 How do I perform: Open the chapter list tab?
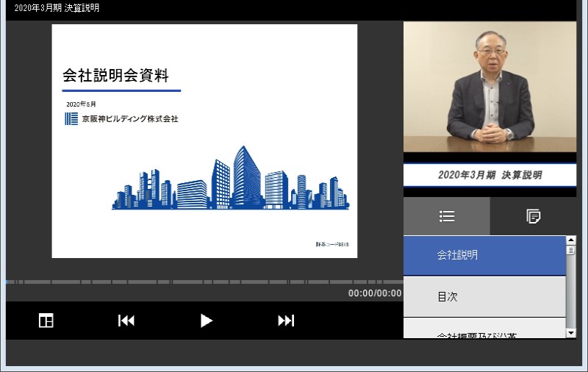click(447, 216)
